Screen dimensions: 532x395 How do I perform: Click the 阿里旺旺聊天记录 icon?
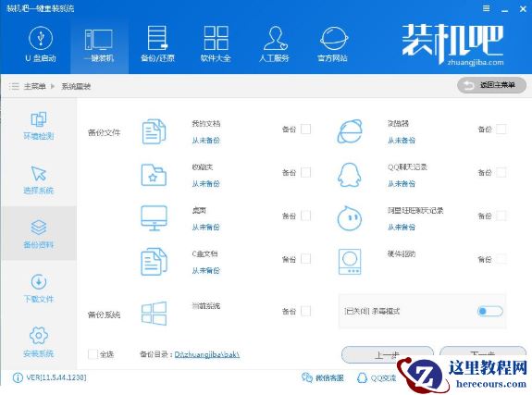(350, 218)
